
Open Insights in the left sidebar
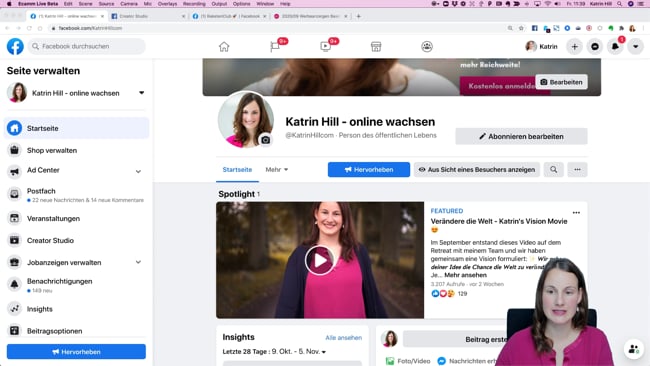(x=76, y=309)
